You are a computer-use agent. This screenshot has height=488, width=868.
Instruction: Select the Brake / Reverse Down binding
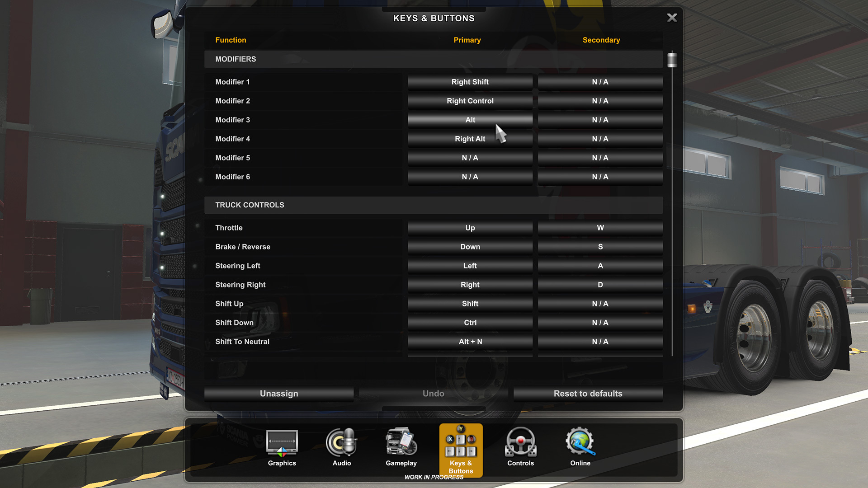(x=470, y=247)
